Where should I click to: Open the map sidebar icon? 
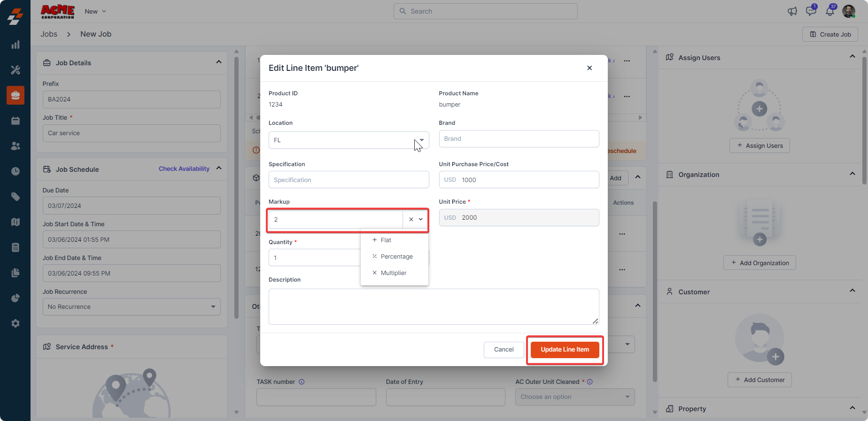(15, 222)
